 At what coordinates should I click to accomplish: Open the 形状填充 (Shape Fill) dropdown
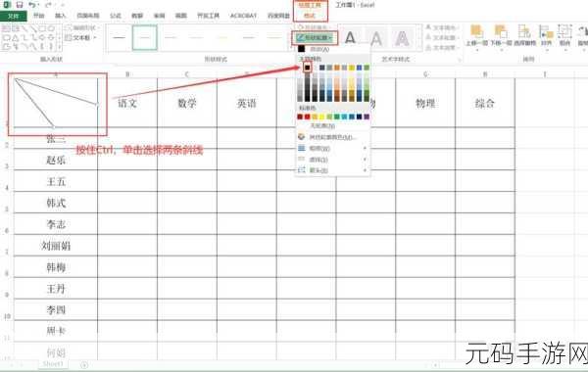tap(314, 28)
